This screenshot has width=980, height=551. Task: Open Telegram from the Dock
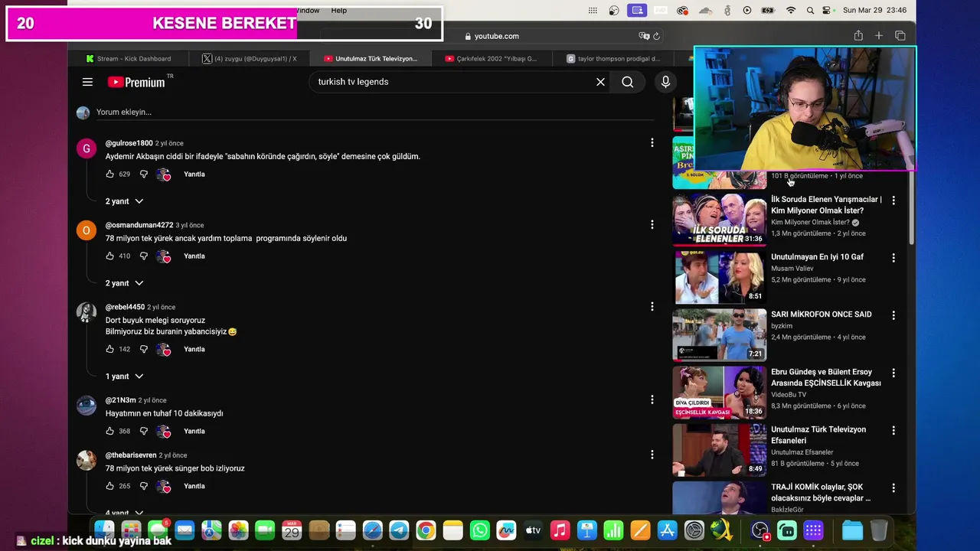tap(399, 530)
